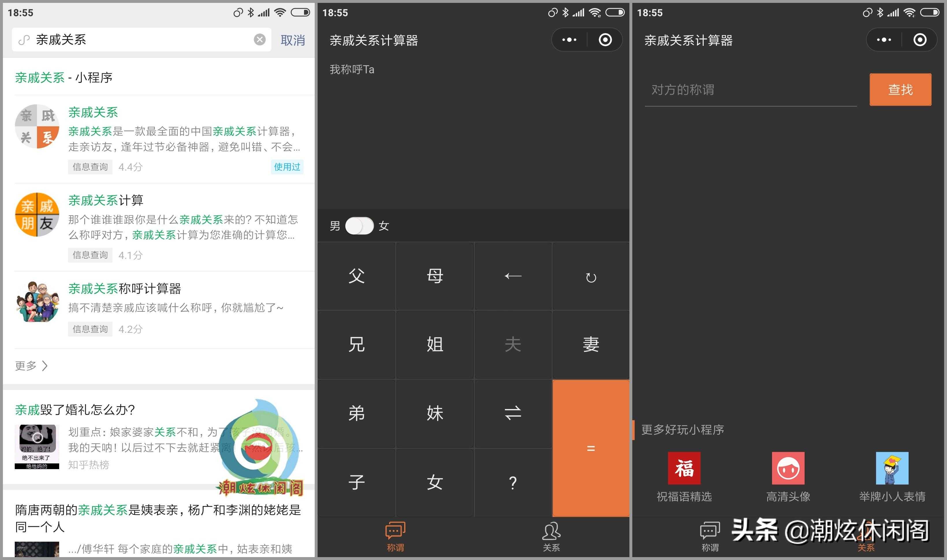
Task: Click 查找 (search) button in calculator
Action: pyautogui.click(x=900, y=90)
